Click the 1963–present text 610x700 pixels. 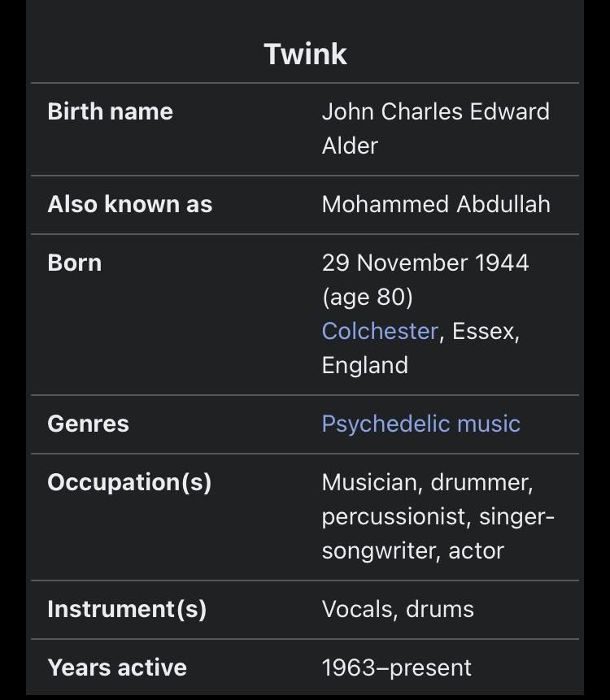point(397,668)
